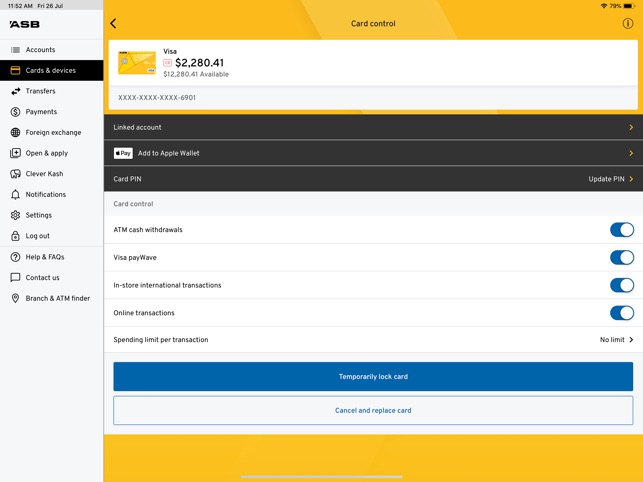643x482 pixels.
Task: Click the Help & FAQs question mark icon
Action: point(15,257)
